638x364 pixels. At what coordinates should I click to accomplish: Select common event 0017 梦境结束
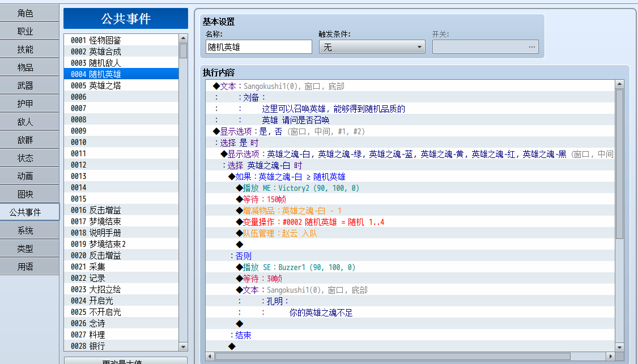point(121,221)
